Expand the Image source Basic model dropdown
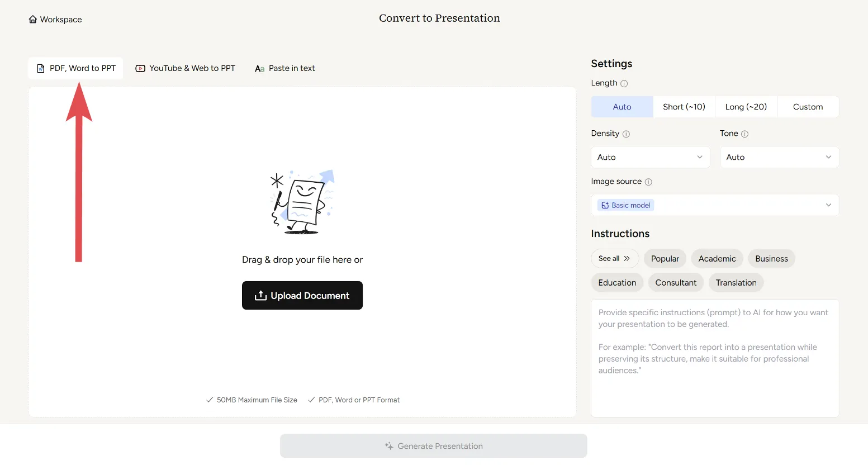Image resolution: width=868 pixels, height=465 pixels. pos(714,205)
